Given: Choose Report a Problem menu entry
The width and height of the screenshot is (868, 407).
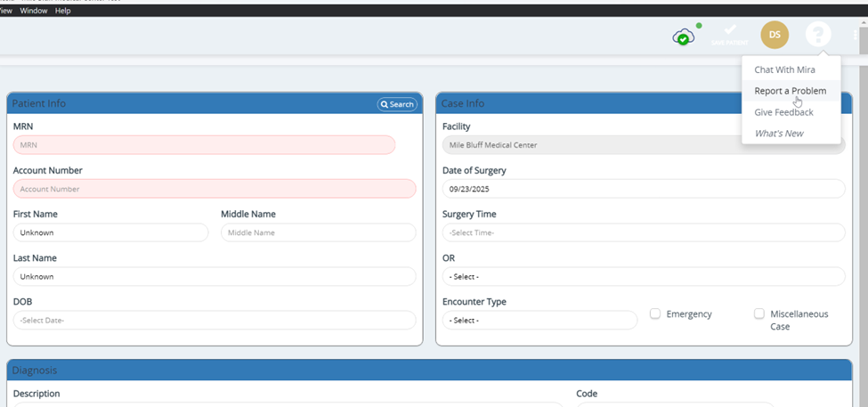Looking at the screenshot, I should coord(790,91).
